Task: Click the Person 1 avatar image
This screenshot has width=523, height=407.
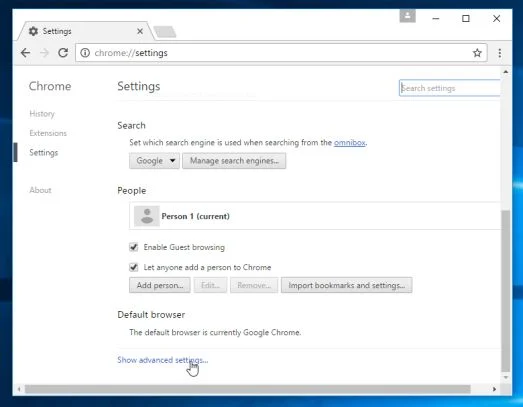Action: point(147,216)
